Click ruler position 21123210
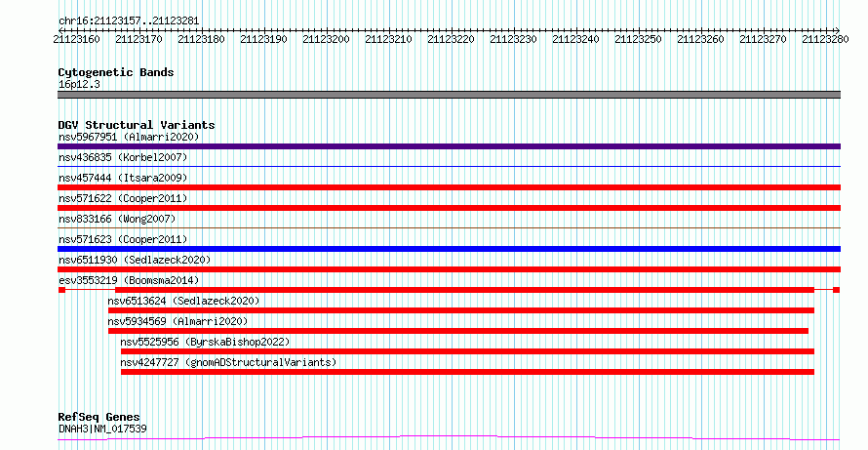 [x=388, y=39]
